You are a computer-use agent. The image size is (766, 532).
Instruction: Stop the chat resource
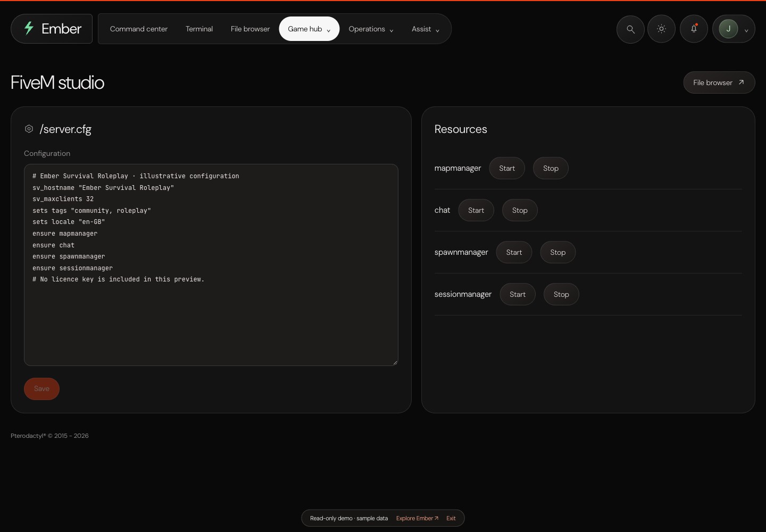pos(520,210)
